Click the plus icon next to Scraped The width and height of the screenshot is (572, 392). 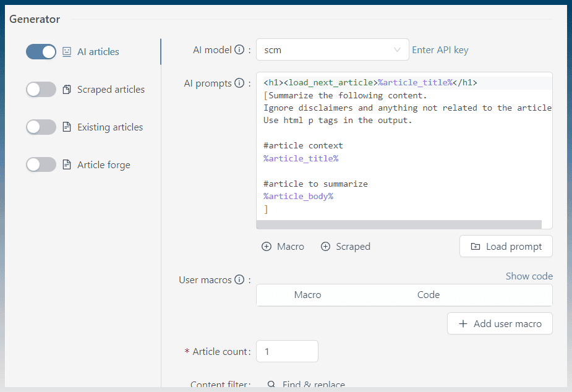pos(325,247)
